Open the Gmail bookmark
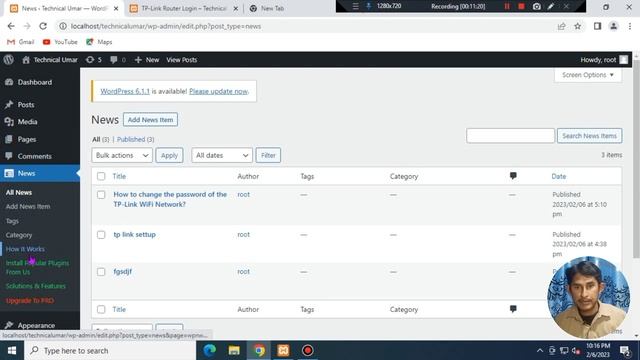The image size is (640, 360). pyautogui.click(x=20, y=42)
